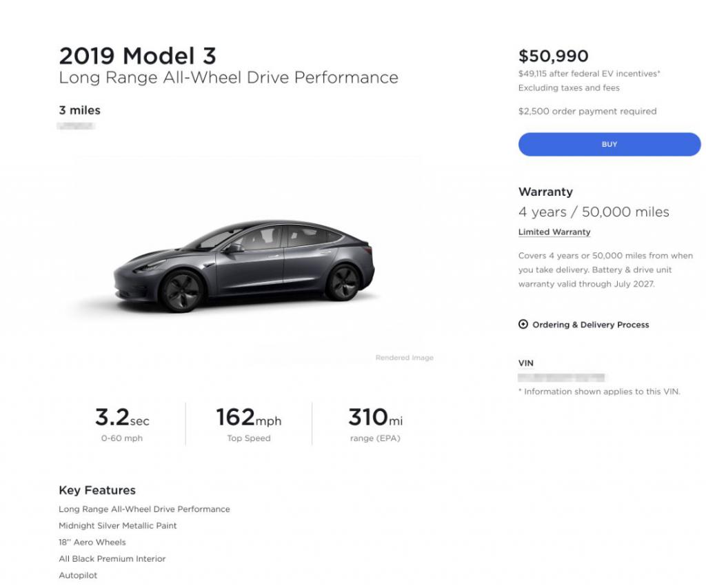The height and width of the screenshot is (588, 706).
Task: Click the 4 years / 50,000 miles warranty text
Action: pos(594,212)
